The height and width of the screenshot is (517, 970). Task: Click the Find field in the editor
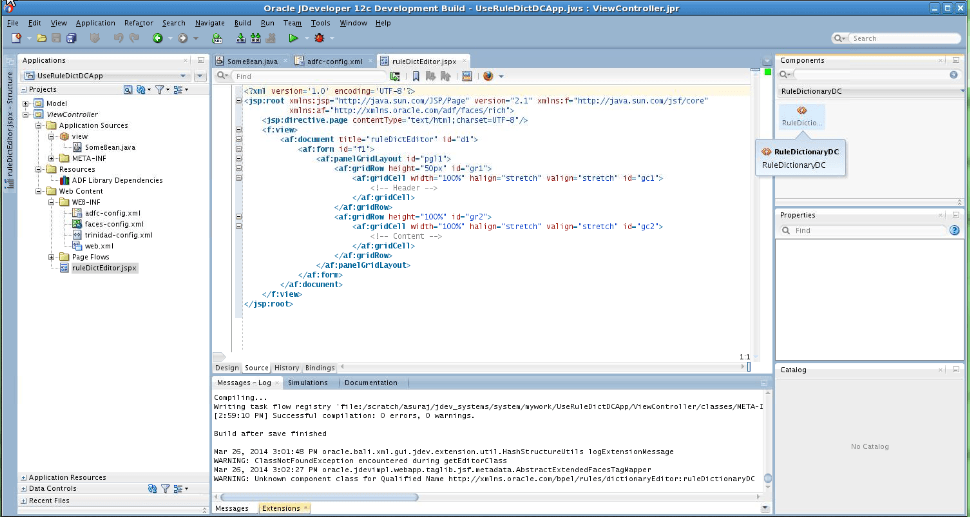pos(309,76)
